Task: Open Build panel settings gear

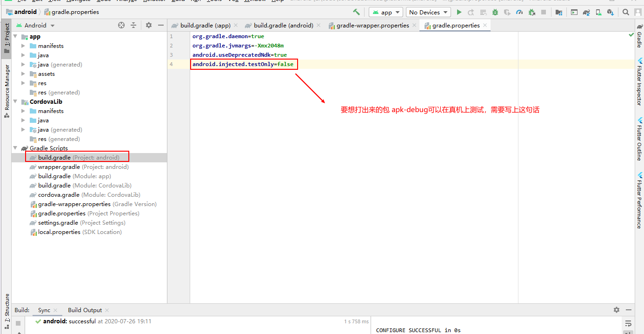Action: coord(617,310)
